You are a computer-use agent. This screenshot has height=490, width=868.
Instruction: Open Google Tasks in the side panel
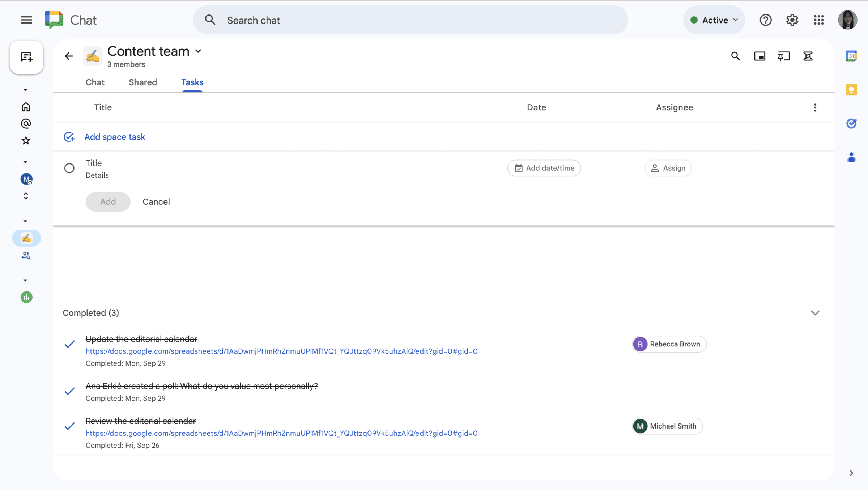pyautogui.click(x=851, y=123)
